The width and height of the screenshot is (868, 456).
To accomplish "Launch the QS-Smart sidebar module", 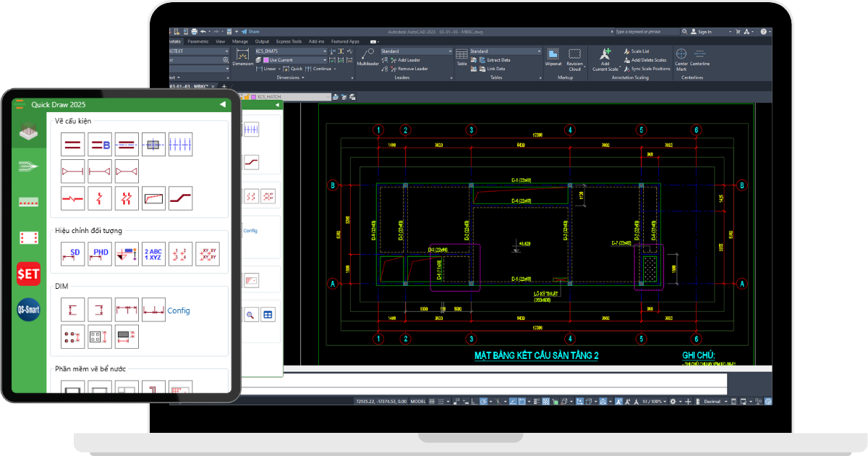I will 29,310.
